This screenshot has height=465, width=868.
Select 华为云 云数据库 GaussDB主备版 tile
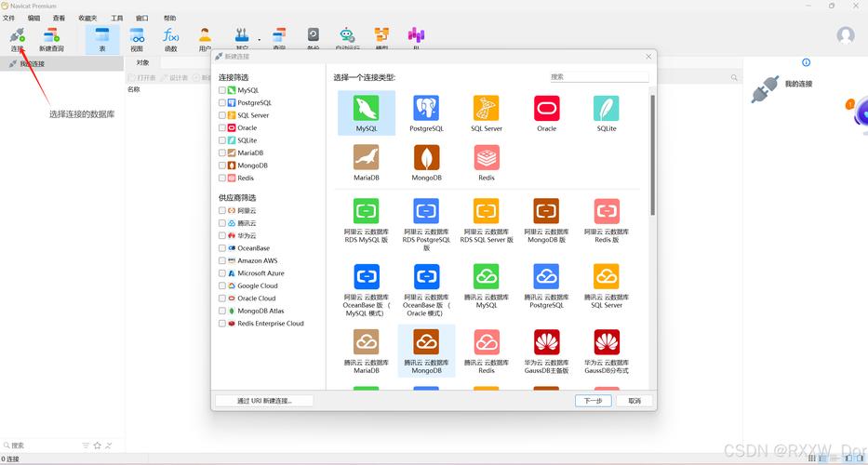click(x=546, y=352)
